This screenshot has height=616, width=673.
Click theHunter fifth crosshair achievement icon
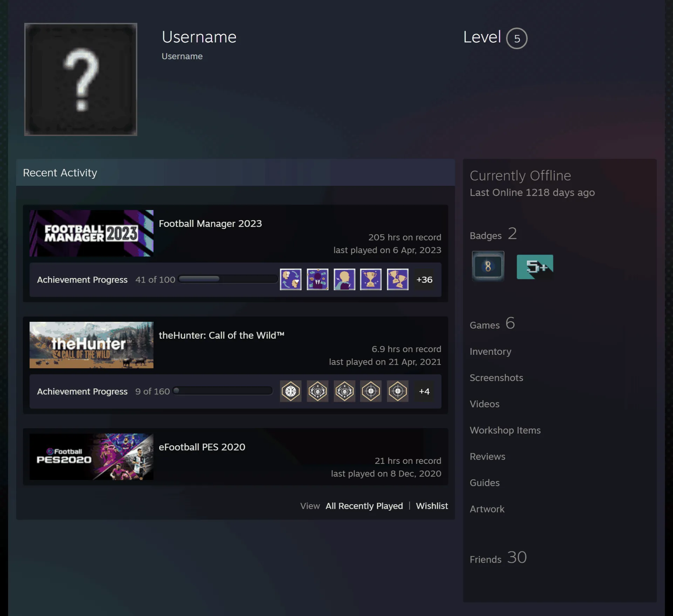tap(398, 391)
